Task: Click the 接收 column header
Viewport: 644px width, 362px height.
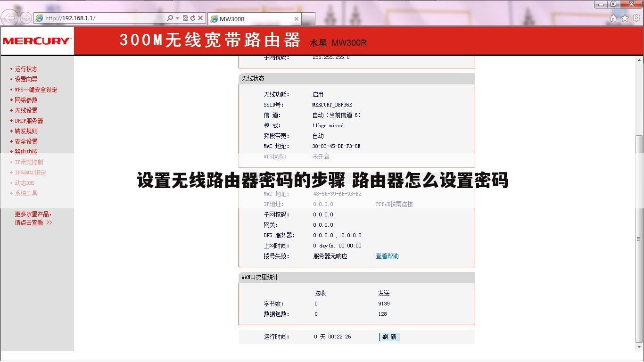Action: point(321,293)
